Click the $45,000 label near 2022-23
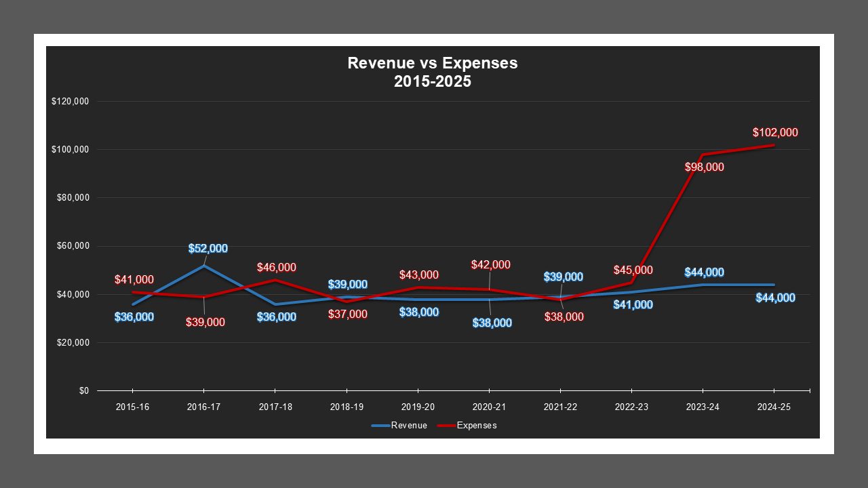 click(x=633, y=270)
